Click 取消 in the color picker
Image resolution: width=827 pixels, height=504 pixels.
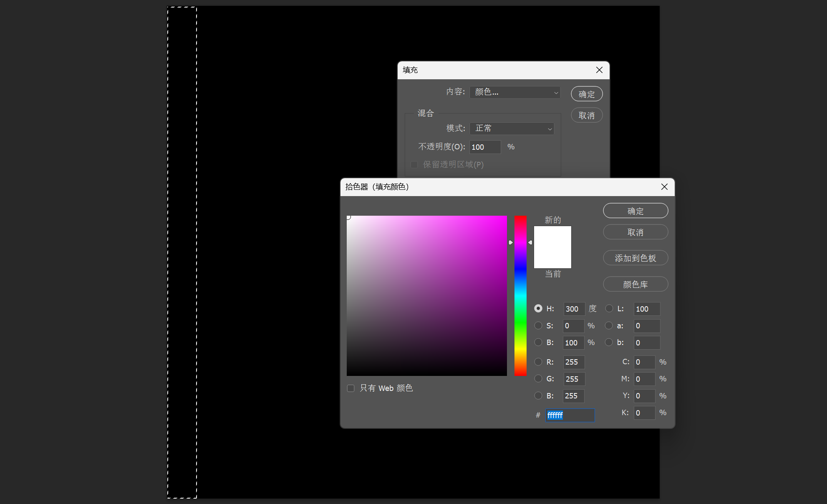pos(635,232)
